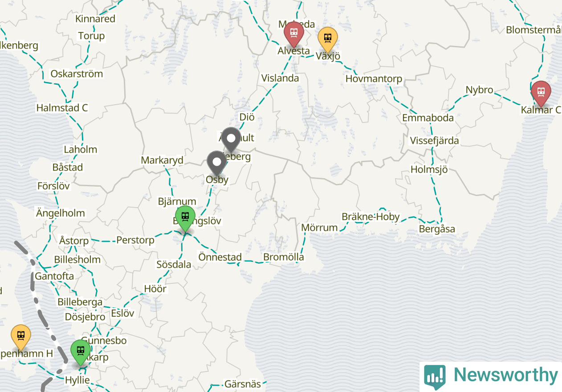Select the yellow train marker at Köpenhamn H
The image size is (562, 392).
point(21,337)
